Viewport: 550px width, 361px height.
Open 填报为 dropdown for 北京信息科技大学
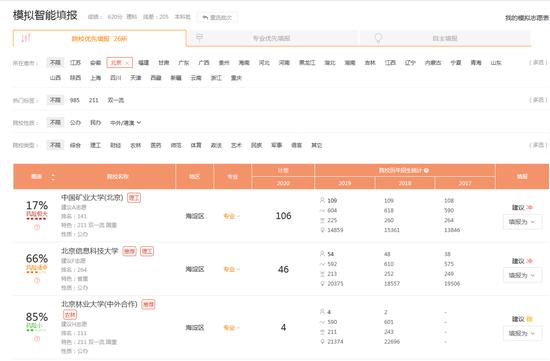coord(522,275)
